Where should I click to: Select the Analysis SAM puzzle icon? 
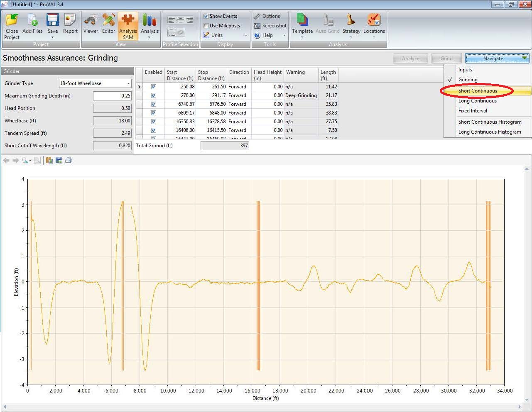128,20
